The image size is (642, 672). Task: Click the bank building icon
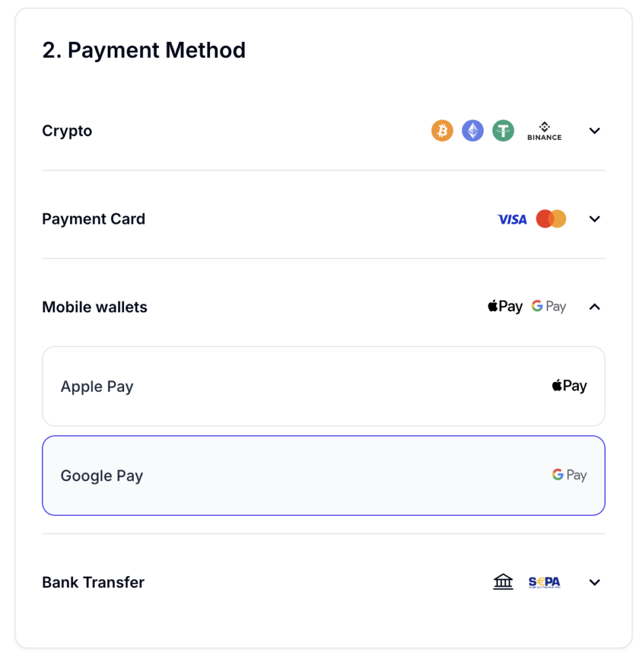(x=503, y=582)
